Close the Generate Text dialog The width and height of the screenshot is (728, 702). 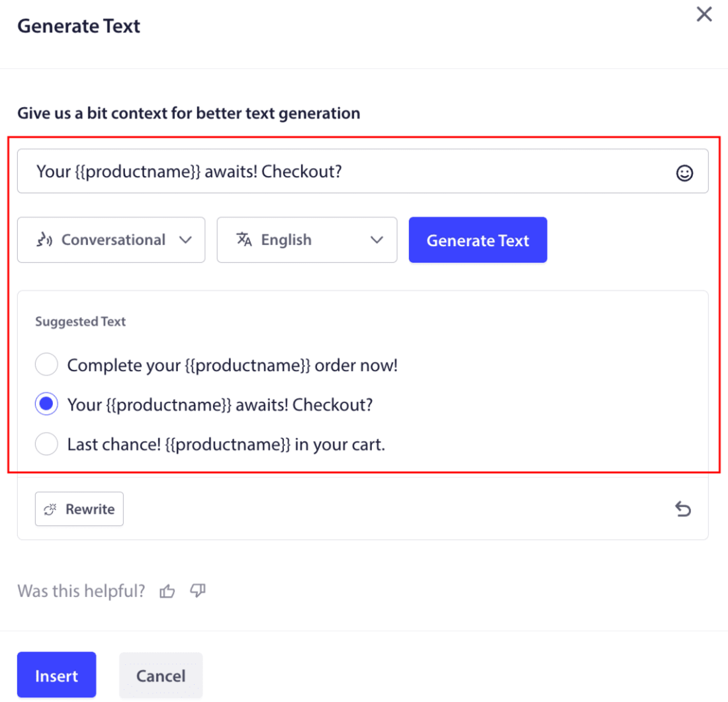704,15
